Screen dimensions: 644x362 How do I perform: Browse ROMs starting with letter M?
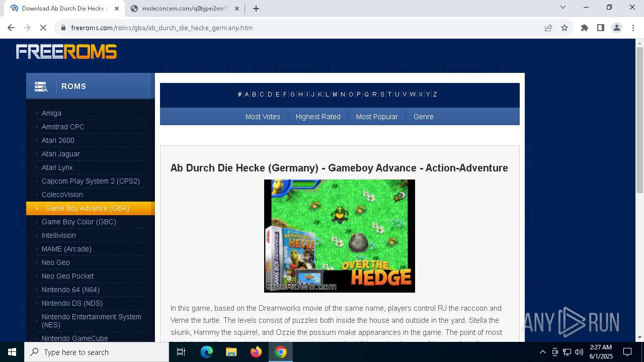click(x=335, y=95)
